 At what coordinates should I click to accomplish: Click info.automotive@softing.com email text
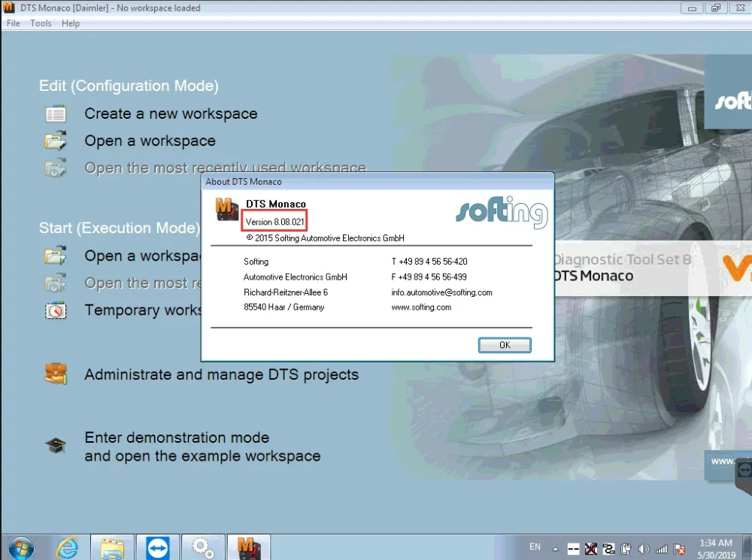point(441,292)
